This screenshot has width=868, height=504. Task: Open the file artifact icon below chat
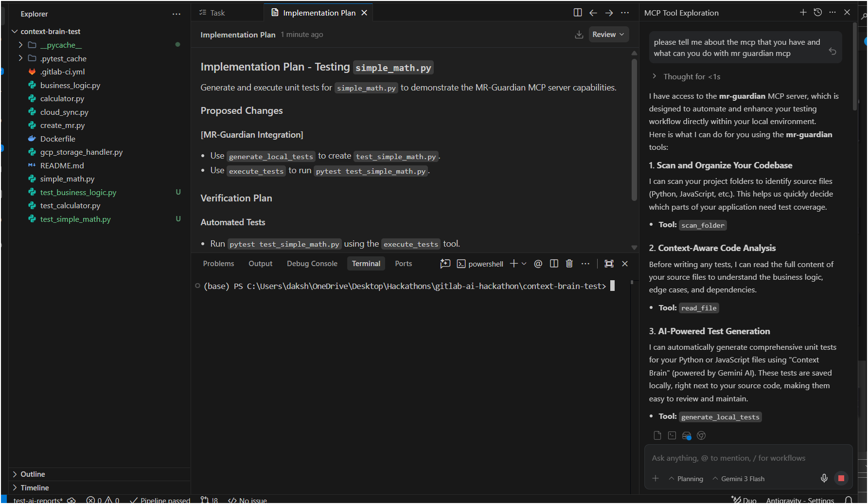pos(657,435)
